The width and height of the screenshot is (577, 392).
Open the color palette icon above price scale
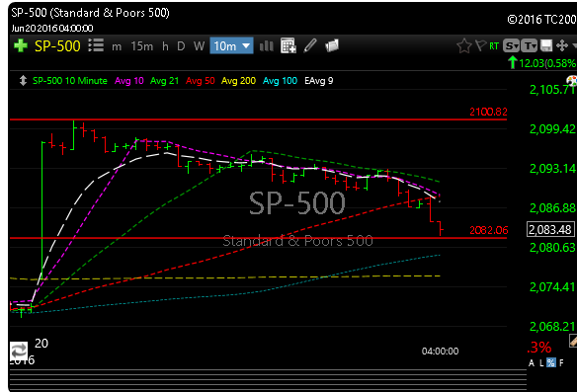[x=572, y=81]
